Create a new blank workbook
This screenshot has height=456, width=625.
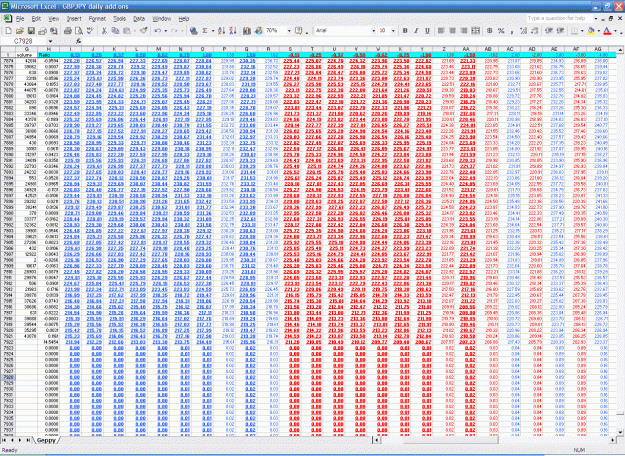pos(8,31)
